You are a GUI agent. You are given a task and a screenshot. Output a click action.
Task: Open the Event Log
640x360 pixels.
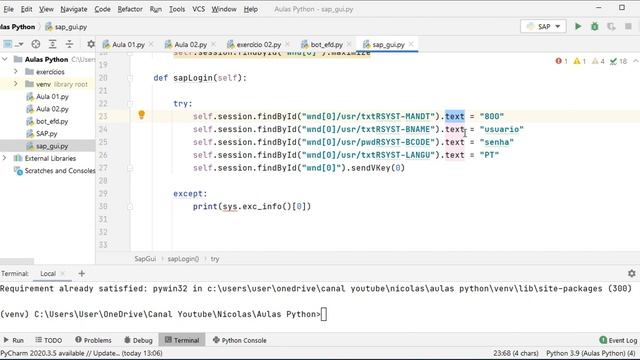pos(618,340)
